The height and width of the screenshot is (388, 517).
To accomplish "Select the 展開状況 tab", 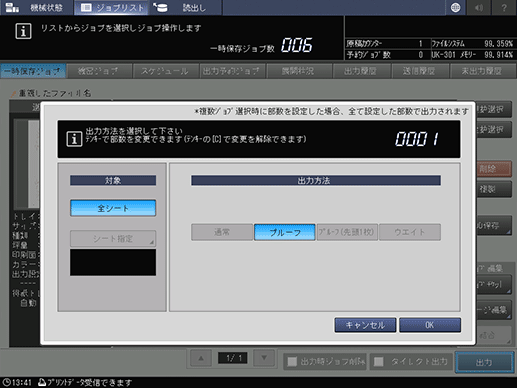I will coord(298,71).
